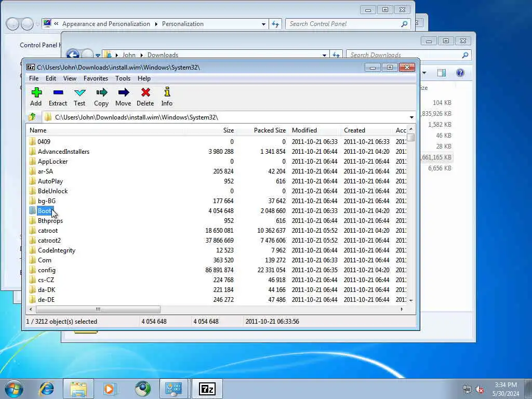Image resolution: width=532 pixels, height=399 pixels.
Task: Click the volume icon in system tray
Action: [480, 390]
